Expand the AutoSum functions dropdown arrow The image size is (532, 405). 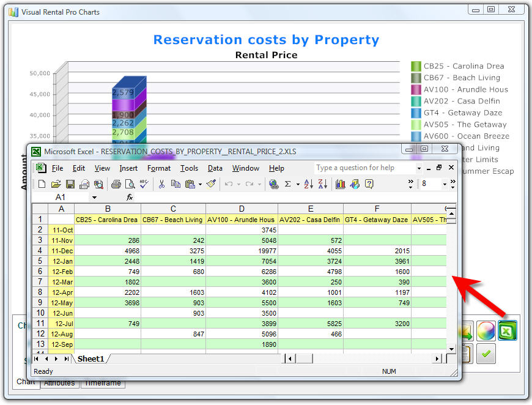click(298, 184)
